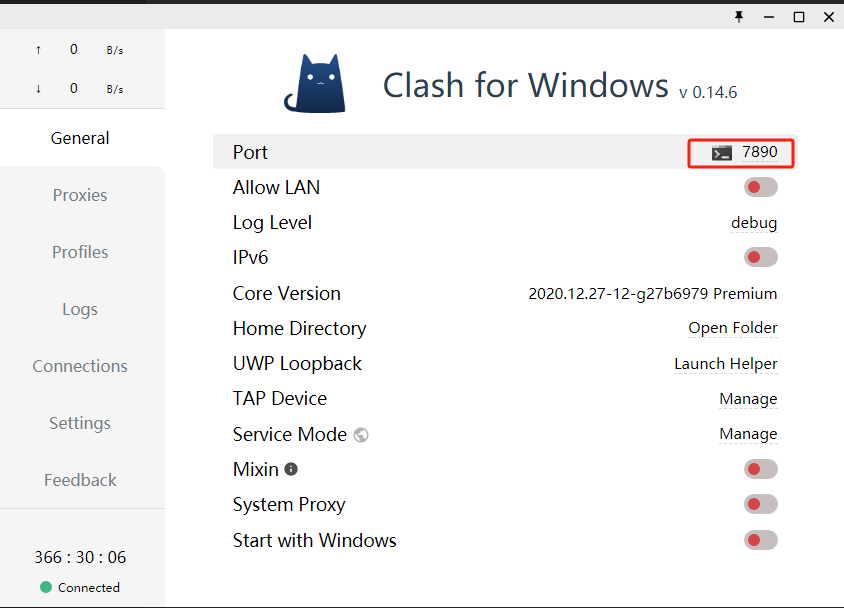Click the Home Directory label
The width and height of the screenshot is (844, 608).
299,329
